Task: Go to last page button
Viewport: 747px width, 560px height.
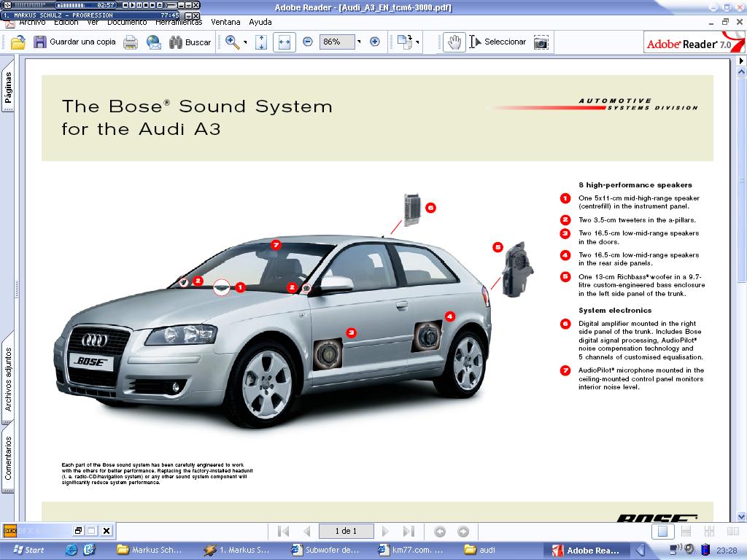Action: tap(409, 531)
